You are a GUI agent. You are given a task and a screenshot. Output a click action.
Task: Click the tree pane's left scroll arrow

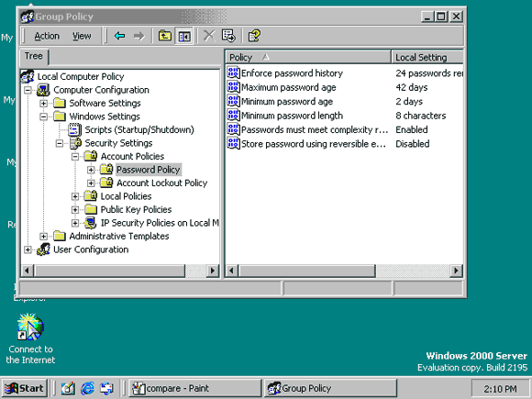coord(28,271)
